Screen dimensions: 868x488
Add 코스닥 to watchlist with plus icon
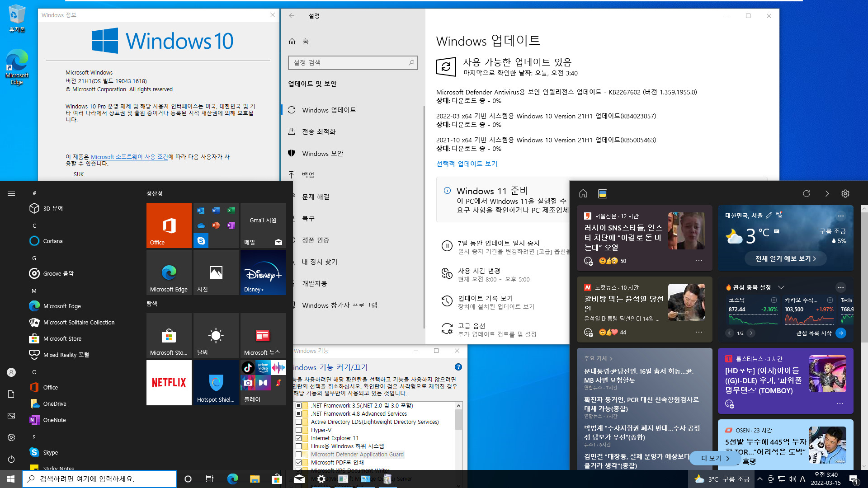point(774,300)
